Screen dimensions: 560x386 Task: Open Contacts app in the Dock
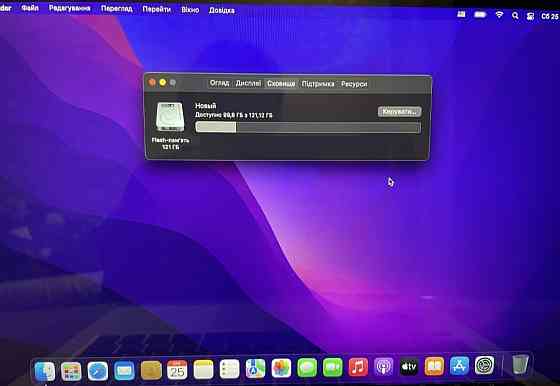(151, 370)
